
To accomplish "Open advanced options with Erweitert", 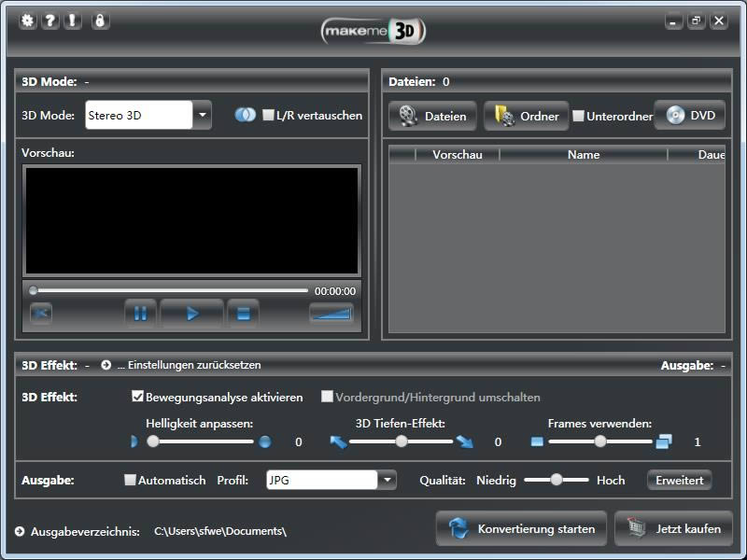I will [x=680, y=480].
